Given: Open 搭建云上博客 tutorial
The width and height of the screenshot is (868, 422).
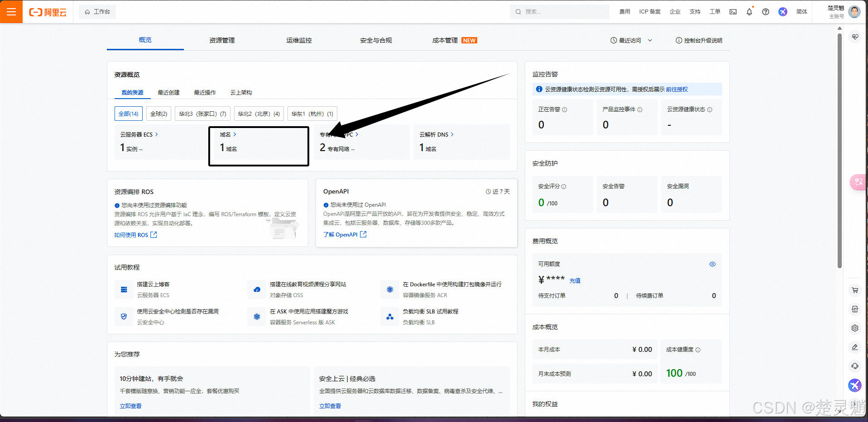Looking at the screenshot, I should pyautogui.click(x=153, y=284).
